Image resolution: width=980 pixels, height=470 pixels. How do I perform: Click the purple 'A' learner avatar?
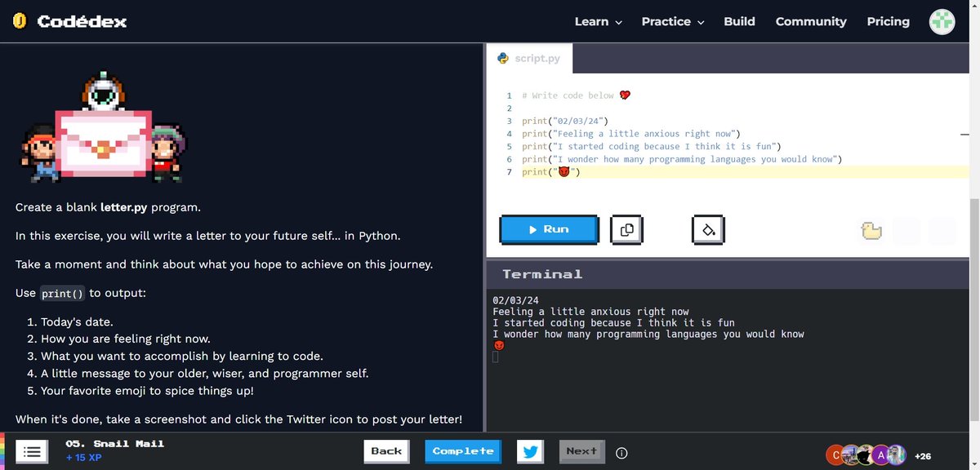coord(880,454)
